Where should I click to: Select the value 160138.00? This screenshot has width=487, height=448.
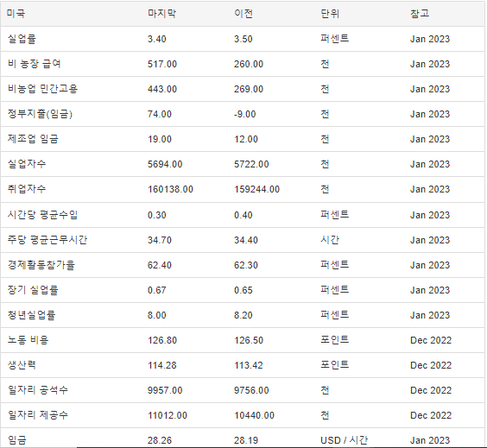pos(170,189)
